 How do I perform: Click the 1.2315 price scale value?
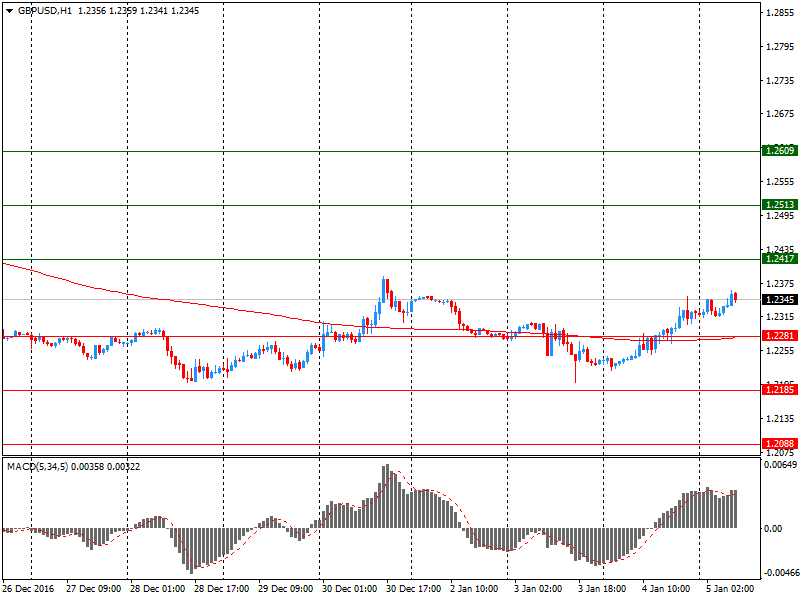[781, 317]
